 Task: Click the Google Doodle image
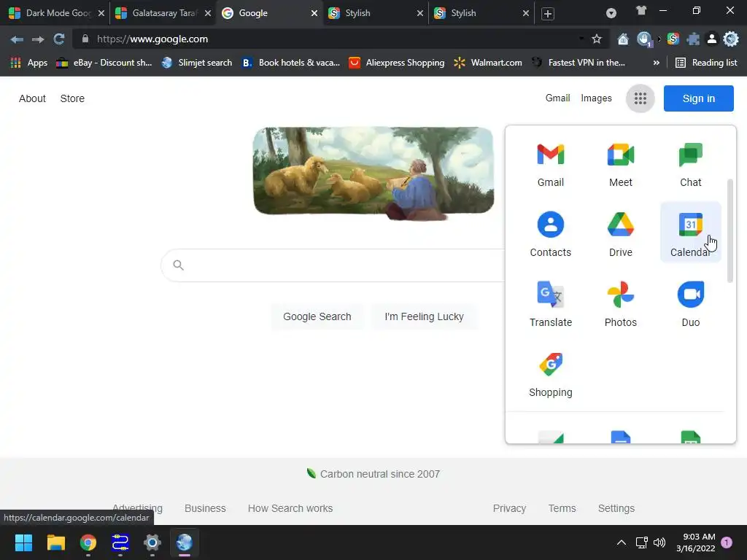pos(373,174)
